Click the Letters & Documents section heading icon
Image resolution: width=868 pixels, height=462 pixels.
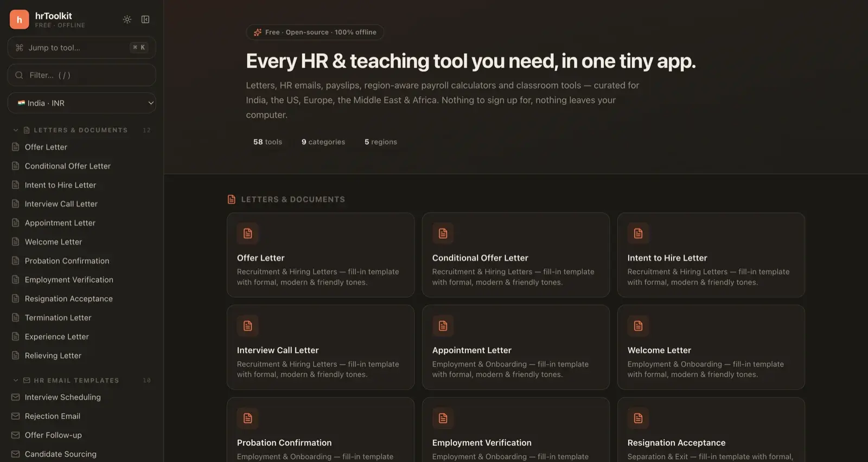tap(232, 200)
